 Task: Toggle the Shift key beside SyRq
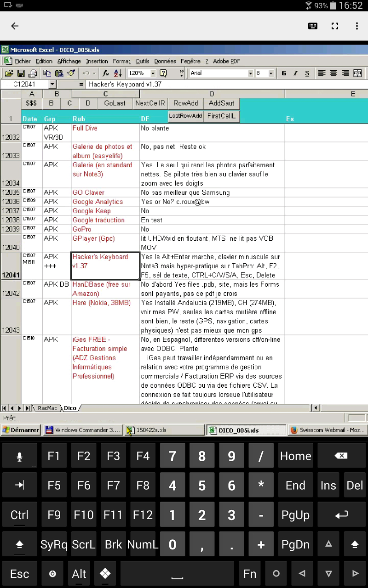pyautogui.click(x=20, y=544)
